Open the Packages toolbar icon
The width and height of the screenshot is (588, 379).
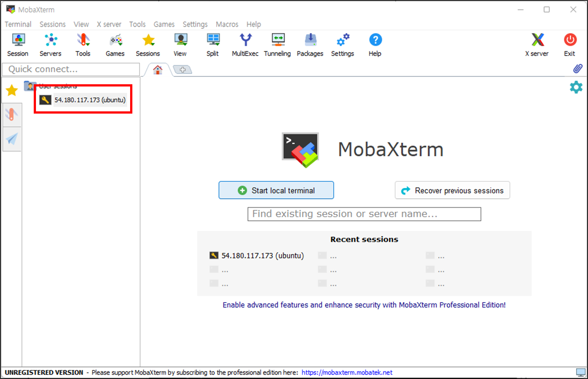310,45
